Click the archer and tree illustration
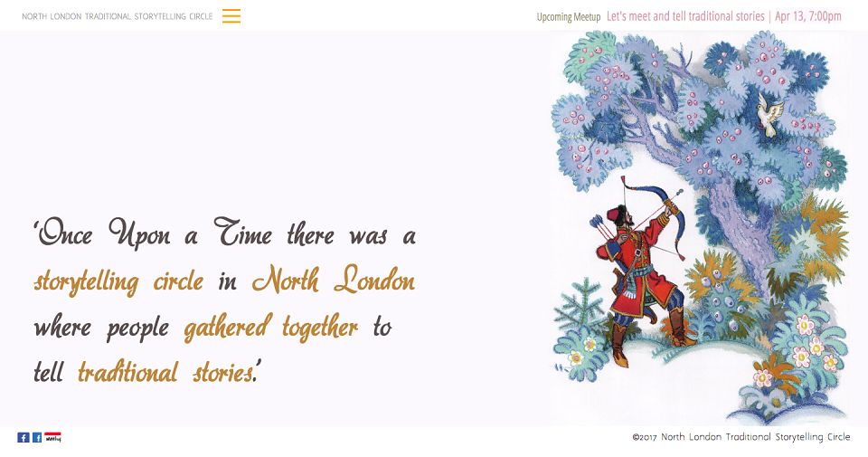The width and height of the screenshot is (868, 457). pos(700,227)
